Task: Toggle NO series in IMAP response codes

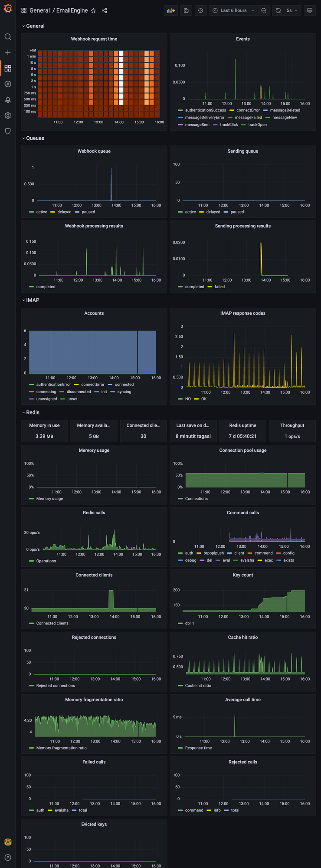Action: (188, 399)
